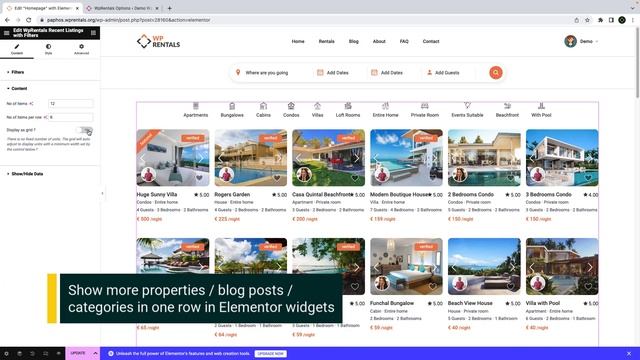This screenshot has height=360, width=640.
Task: Bookmark this page star icon
Action: 587,20
